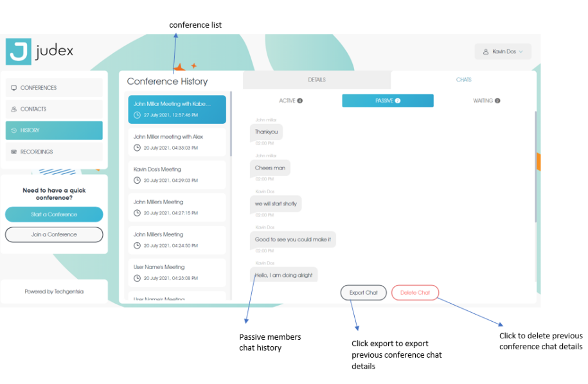
Task: Show Waiting members chat list
Action: click(486, 101)
